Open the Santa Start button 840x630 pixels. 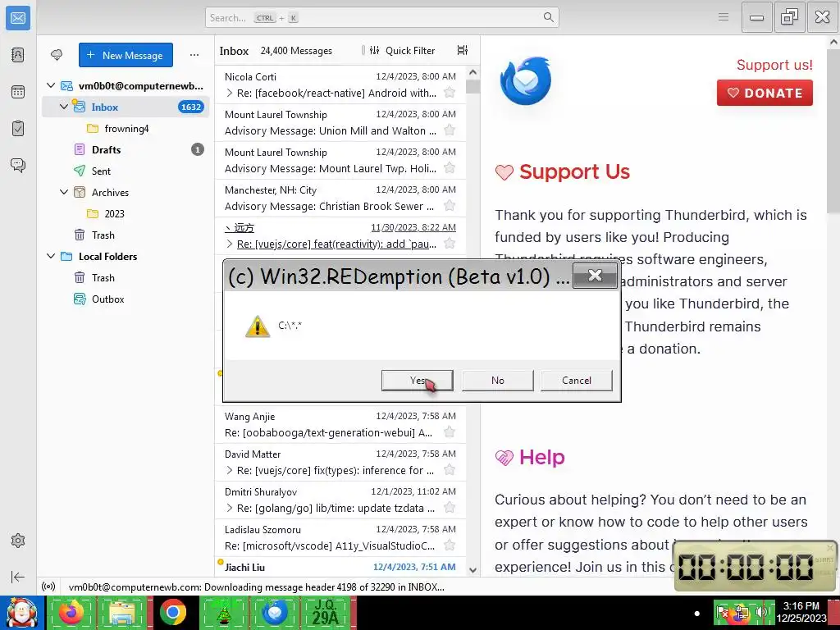[x=22, y=613]
